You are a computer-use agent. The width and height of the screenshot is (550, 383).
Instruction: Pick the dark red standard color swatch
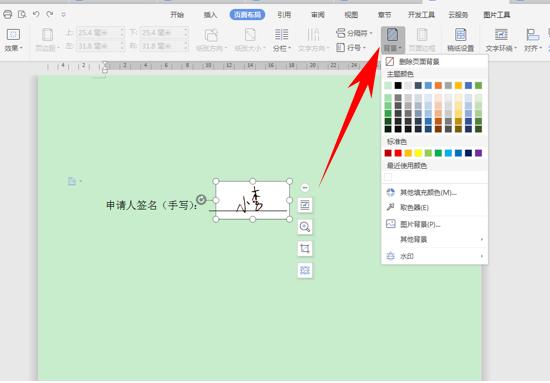point(388,153)
